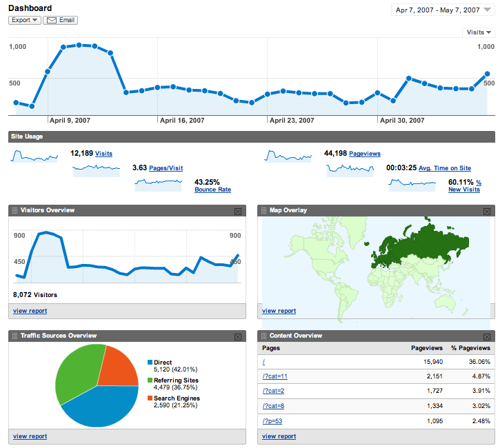Viewport: 498px width, 448px height.
Task: Close the Traffic Sources Overview panel
Action: [238, 336]
